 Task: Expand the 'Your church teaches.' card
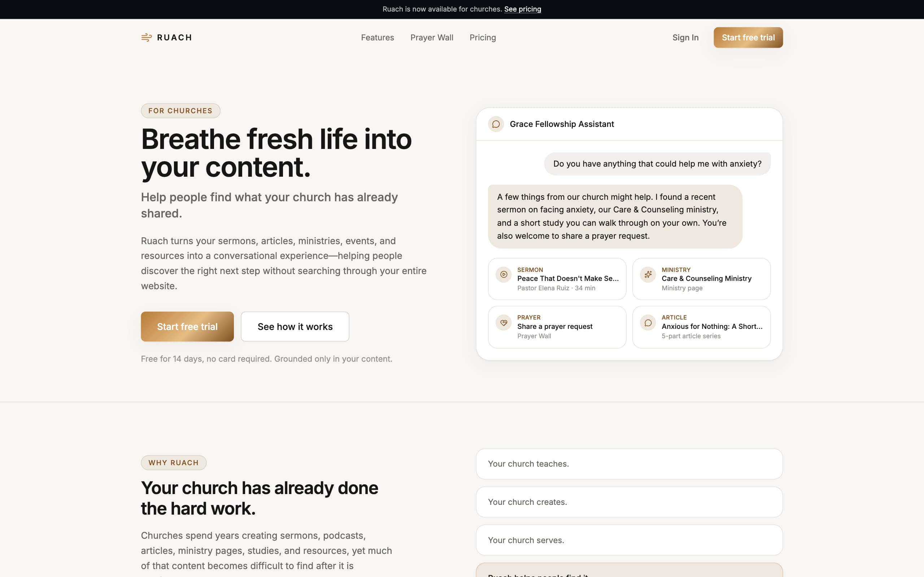[x=629, y=464]
